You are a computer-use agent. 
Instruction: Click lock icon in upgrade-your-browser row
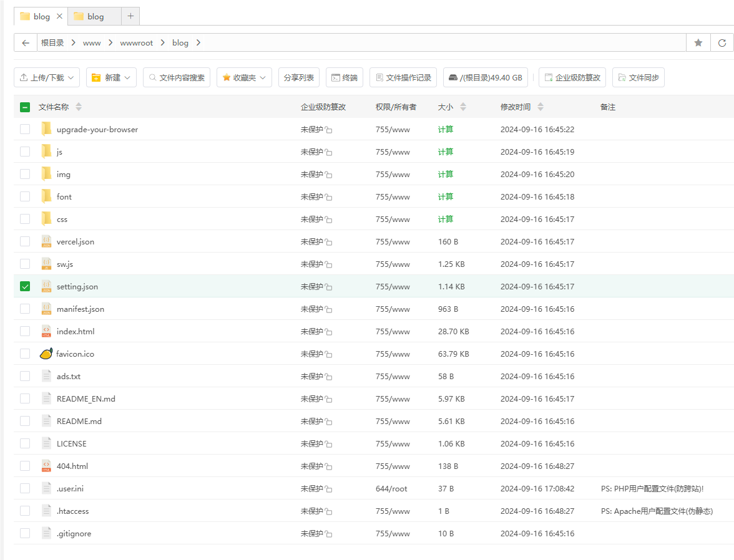coord(328,130)
